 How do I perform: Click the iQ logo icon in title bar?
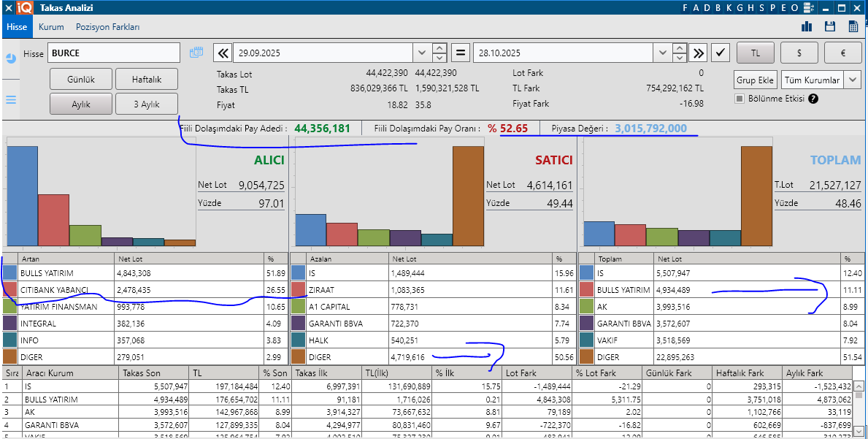pos(24,8)
